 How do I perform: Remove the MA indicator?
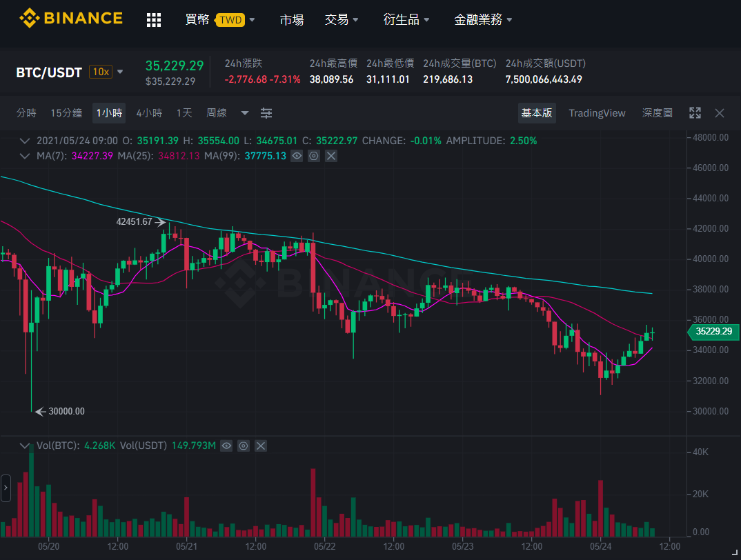click(331, 156)
